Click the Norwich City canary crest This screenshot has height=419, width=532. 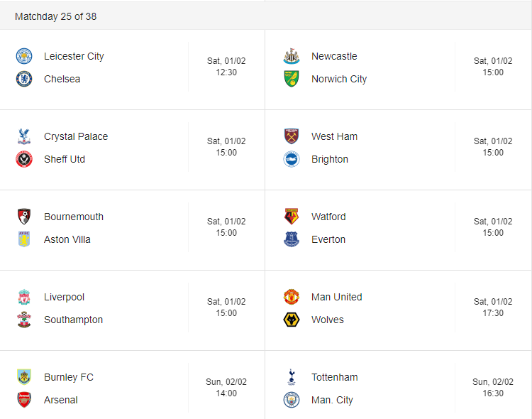coord(292,79)
